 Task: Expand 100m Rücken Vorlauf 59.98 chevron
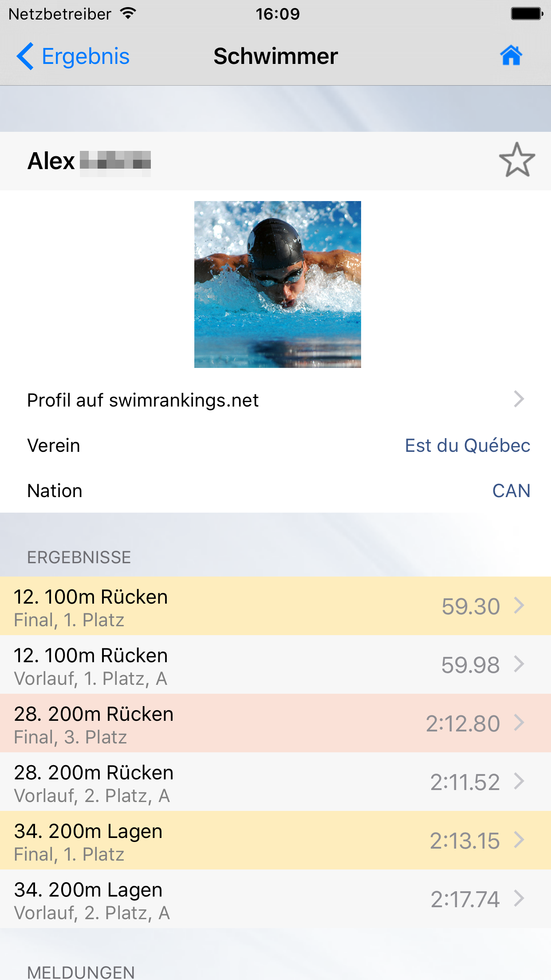519,664
